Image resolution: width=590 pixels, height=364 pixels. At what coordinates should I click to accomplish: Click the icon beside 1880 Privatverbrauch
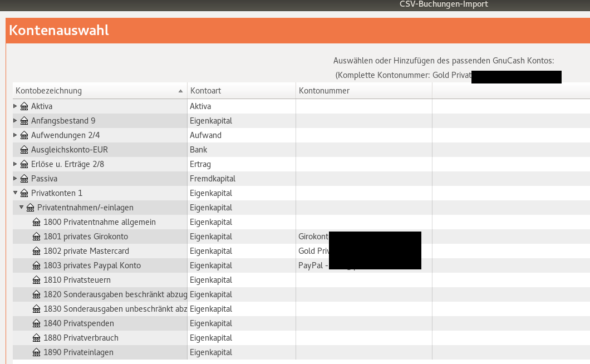(37, 338)
